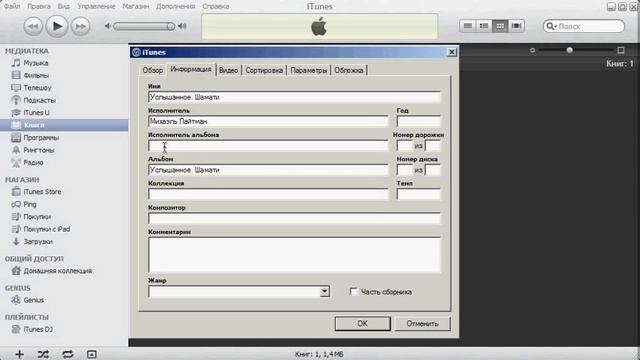Adjust the volume slider
The width and height of the screenshot is (640, 360).
144,27
